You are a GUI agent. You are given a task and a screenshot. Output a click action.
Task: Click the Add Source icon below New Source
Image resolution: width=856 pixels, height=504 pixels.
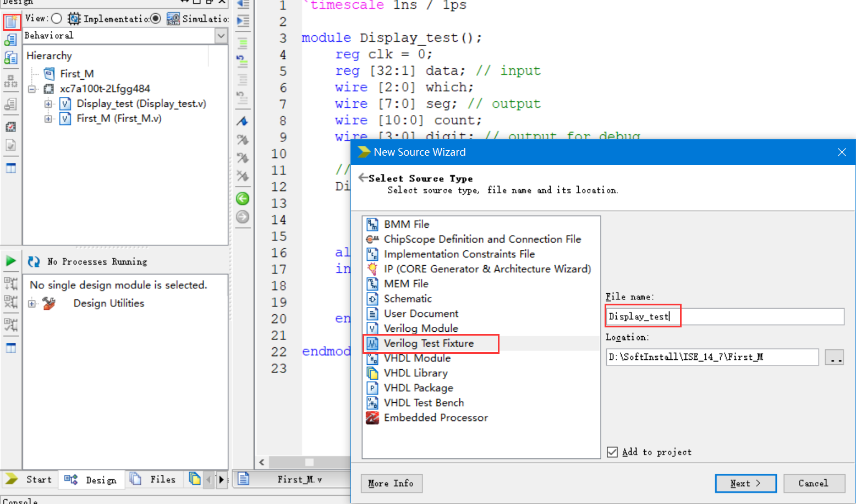(x=10, y=40)
